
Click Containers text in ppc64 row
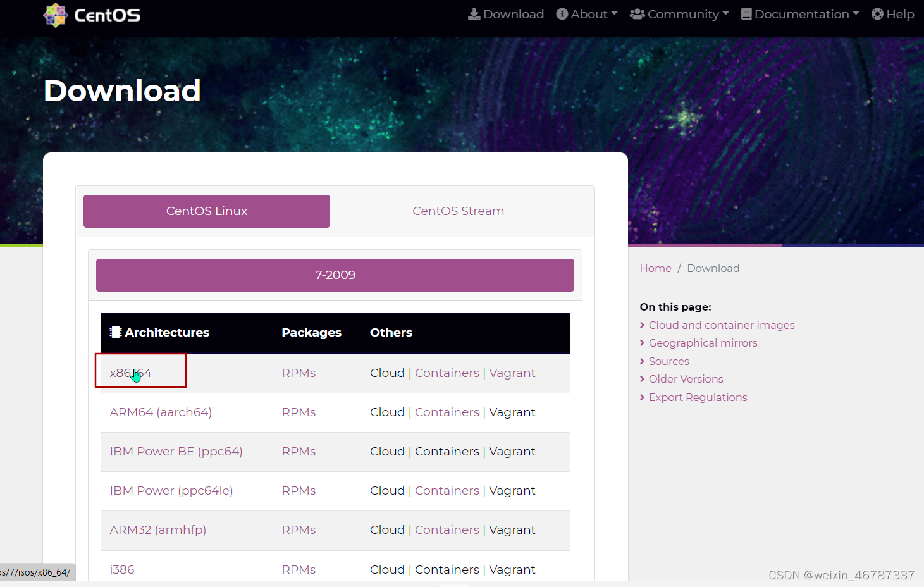tap(447, 452)
